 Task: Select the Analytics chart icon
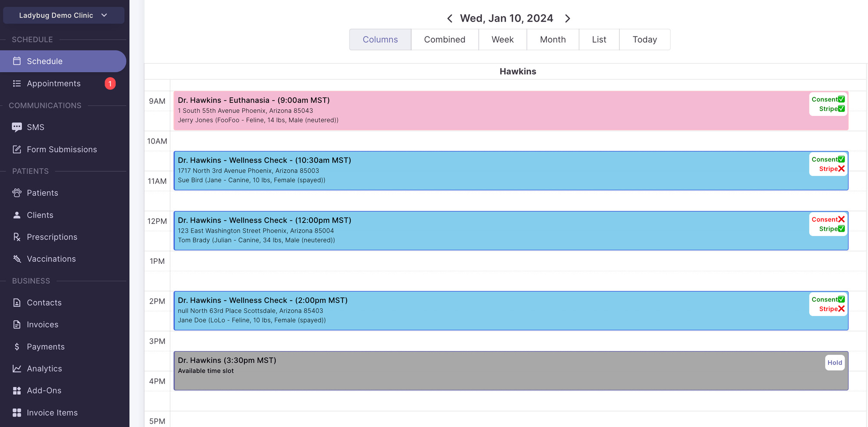pyautogui.click(x=17, y=368)
